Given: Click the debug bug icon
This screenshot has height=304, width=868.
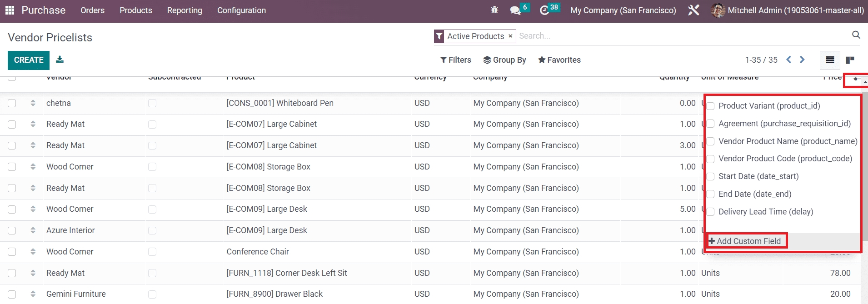Looking at the screenshot, I should (494, 10).
